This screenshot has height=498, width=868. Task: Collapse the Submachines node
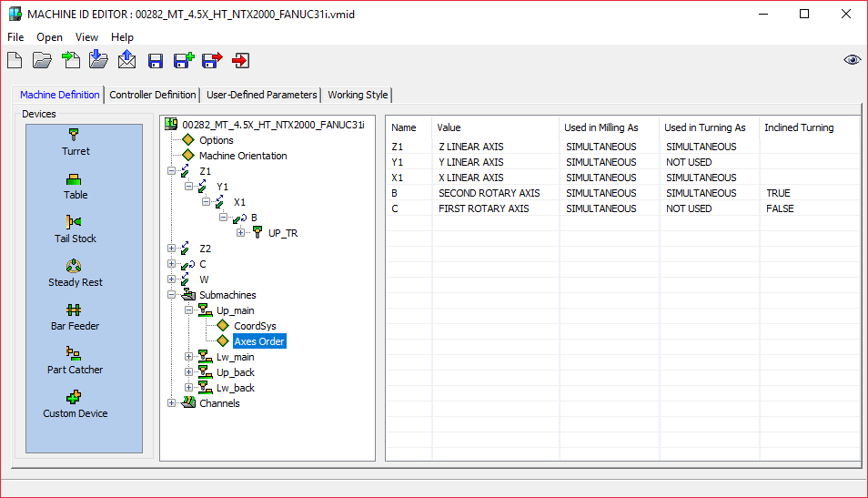(x=172, y=295)
